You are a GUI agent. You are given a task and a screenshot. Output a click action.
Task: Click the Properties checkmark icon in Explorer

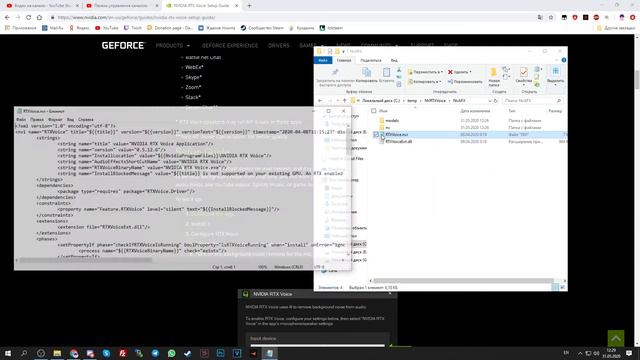[523, 73]
